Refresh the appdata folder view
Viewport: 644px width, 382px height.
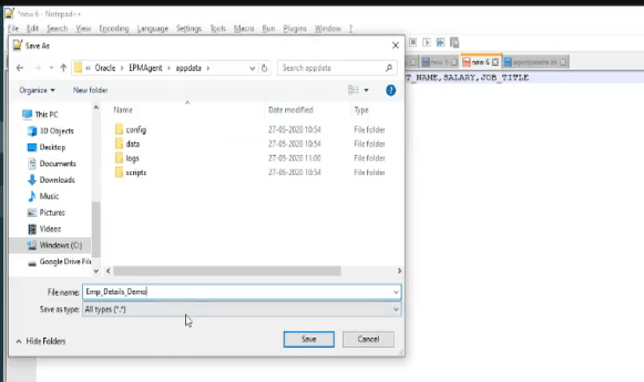click(x=264, y=68)
